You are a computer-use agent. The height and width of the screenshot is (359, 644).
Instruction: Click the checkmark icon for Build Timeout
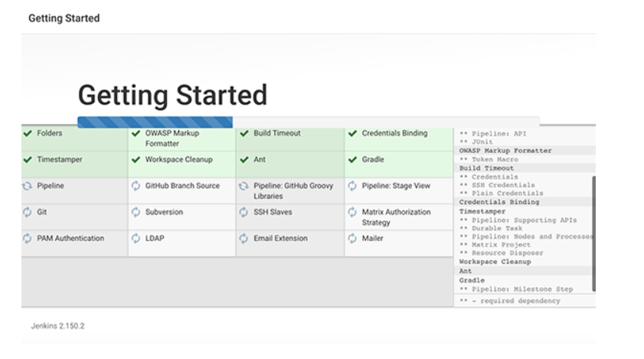[244, 133]
